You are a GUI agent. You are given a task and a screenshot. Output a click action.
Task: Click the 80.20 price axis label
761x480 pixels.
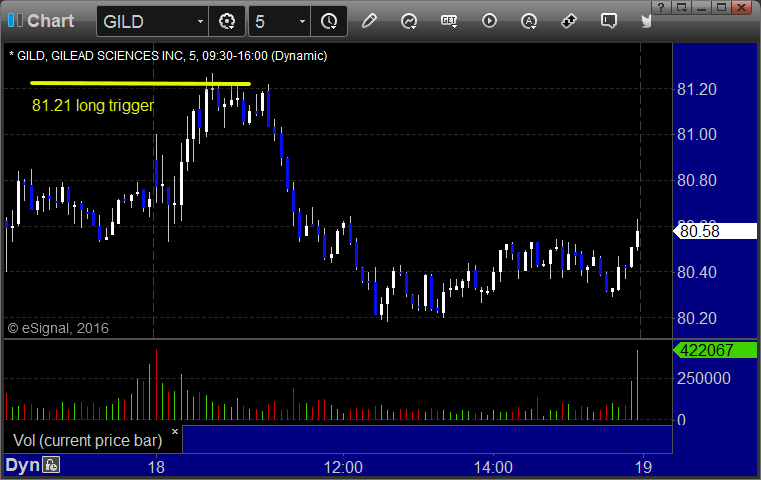pyautogui.click(x=696, y=318)
